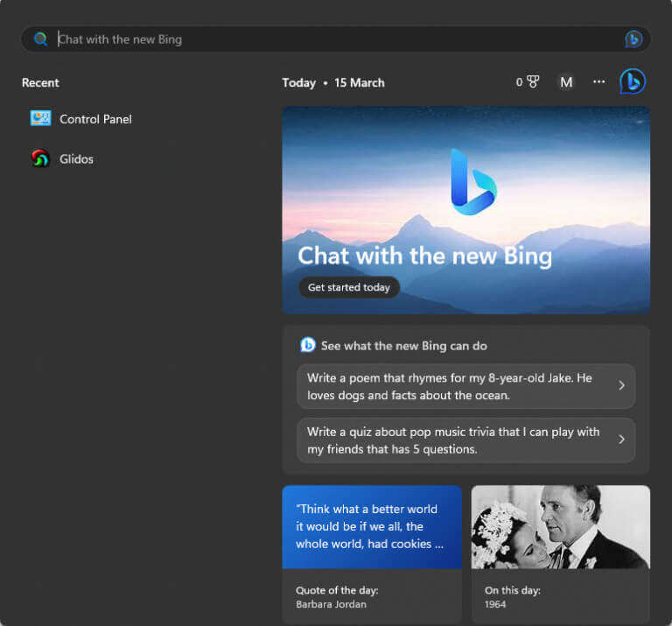Image resolution: width=672 pixels, height=626 pixels.
Task: Open the three-dot options menu
Action: (598, 81)
